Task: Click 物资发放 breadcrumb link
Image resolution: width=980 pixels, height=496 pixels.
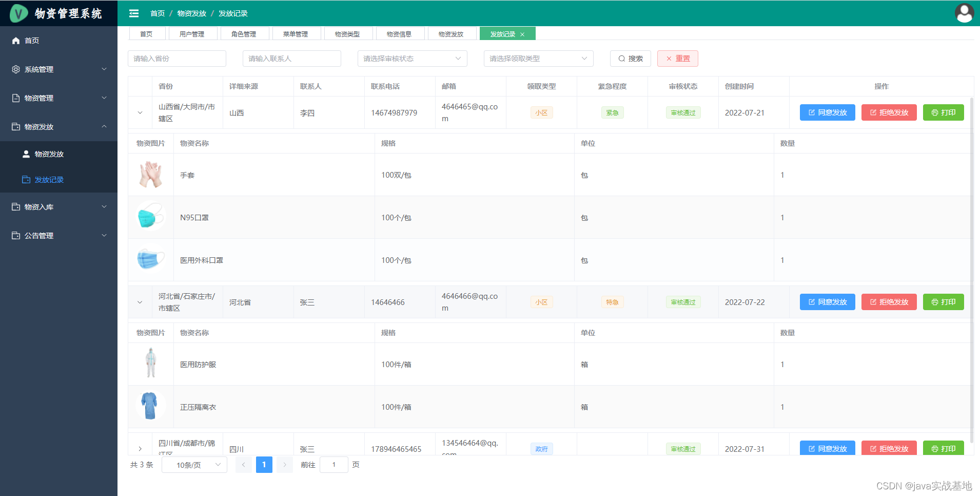Action: [x=192, y=13]
